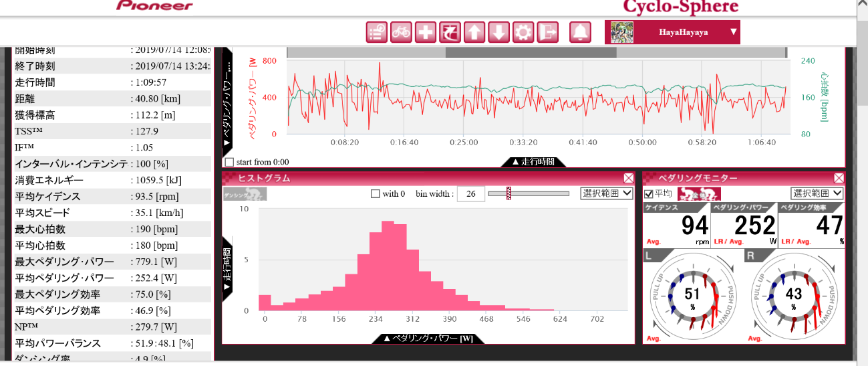Toggle the 'with 0' histogram checkbox
Viewport: 868px width, 366px height.
coord(376,194)
